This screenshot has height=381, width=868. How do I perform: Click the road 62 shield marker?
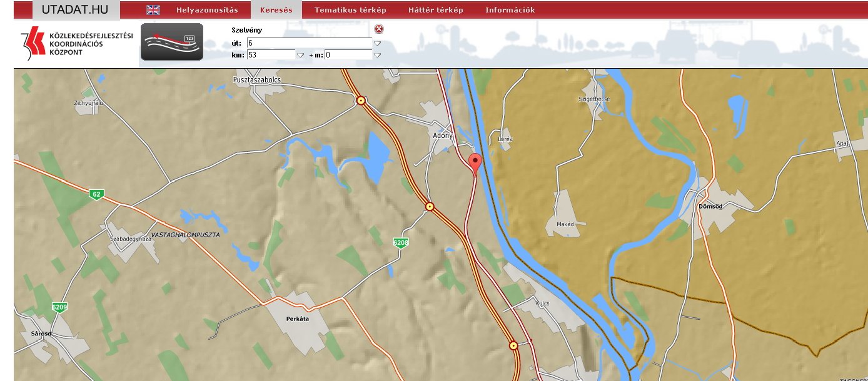(x=95, y=194)
